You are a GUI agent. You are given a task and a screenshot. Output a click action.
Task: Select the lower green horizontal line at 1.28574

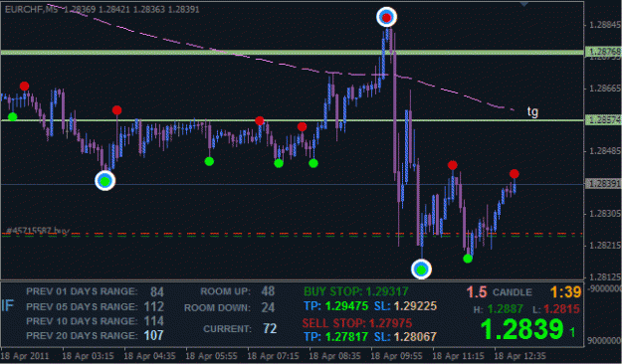[293, 120]
